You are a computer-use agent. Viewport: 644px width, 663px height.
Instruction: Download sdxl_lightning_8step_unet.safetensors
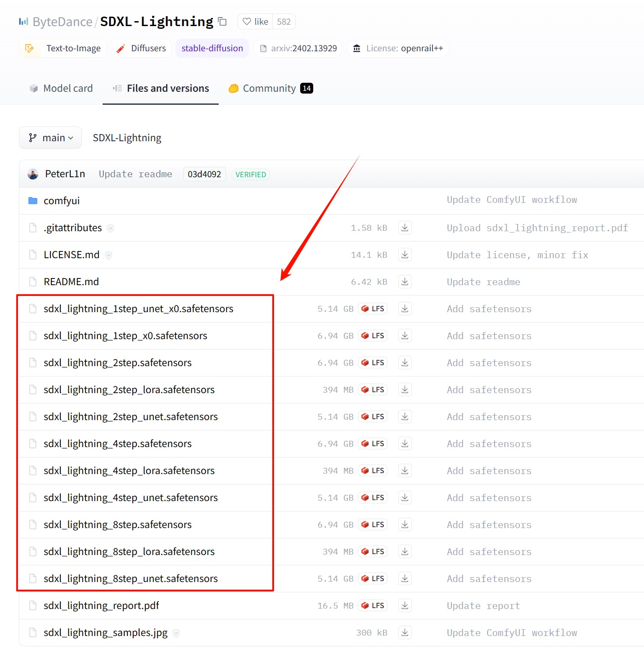point(405,578)
